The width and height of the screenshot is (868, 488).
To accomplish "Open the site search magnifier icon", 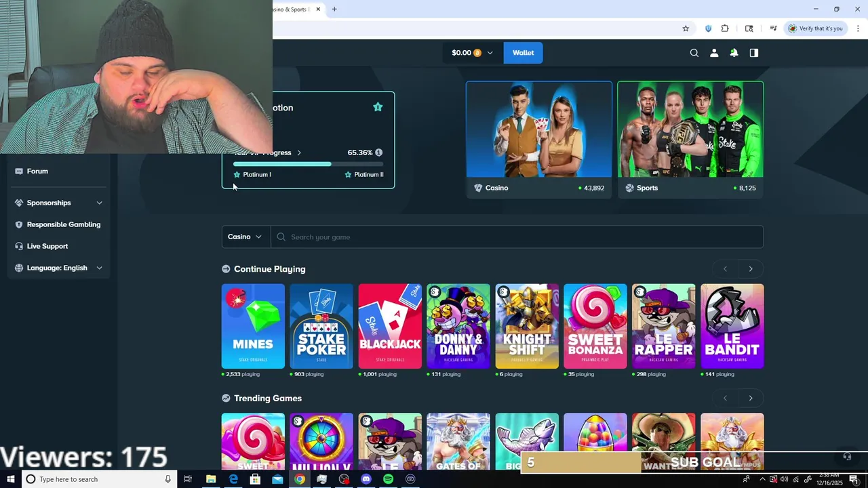I will (x=694, y=53).
